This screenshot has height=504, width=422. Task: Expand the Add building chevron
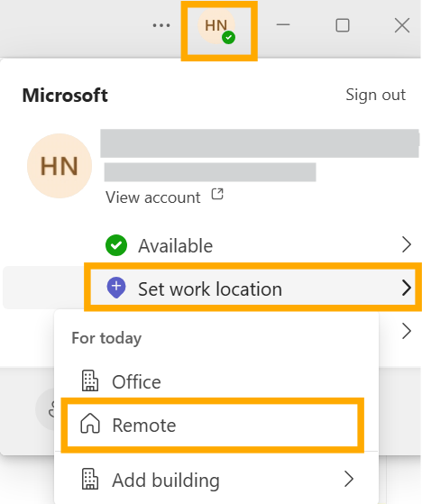pos(349,480)
